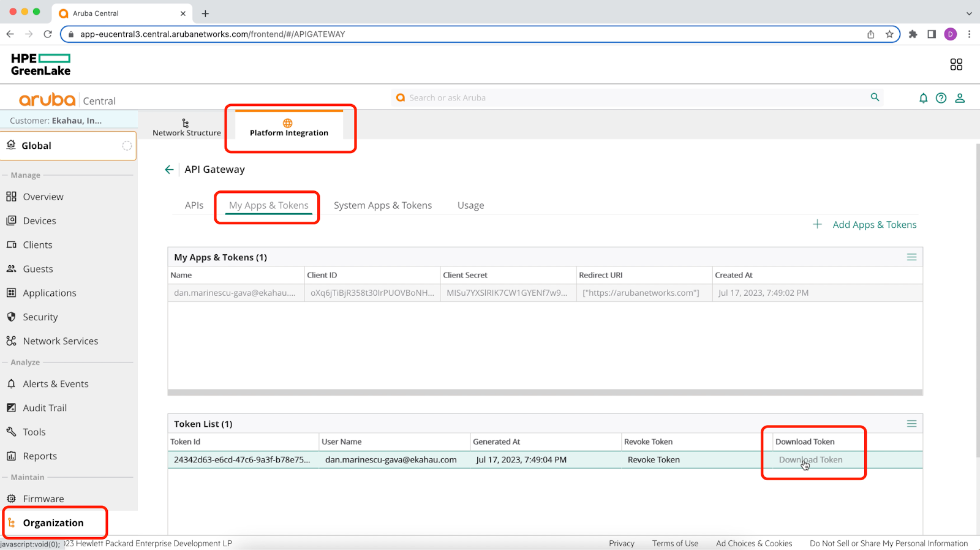Image resolution: width=980 pixels, height=550 pixels.
Task: Open Token List table menu icon
Action: point(911,424)
